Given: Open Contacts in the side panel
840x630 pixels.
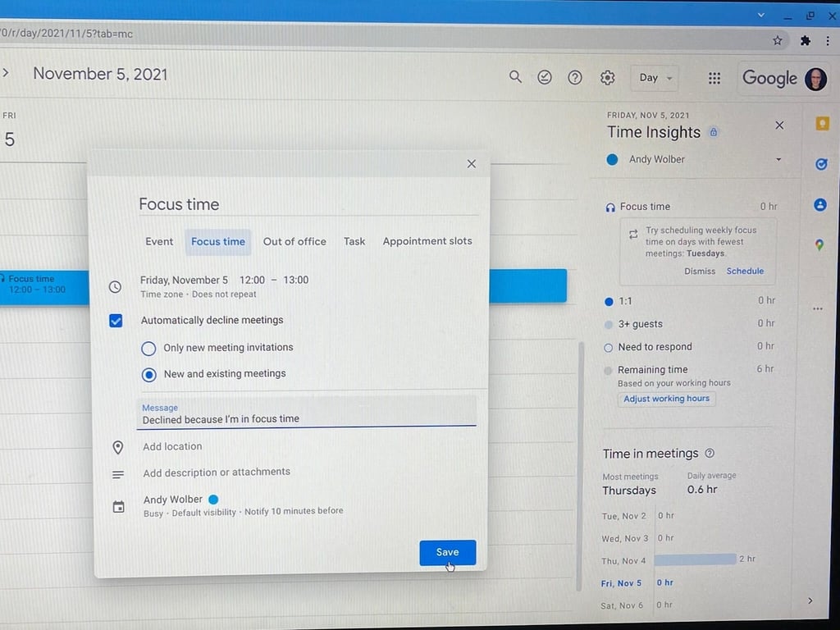Looking at the screenshot, I should [x=819, y=204].
